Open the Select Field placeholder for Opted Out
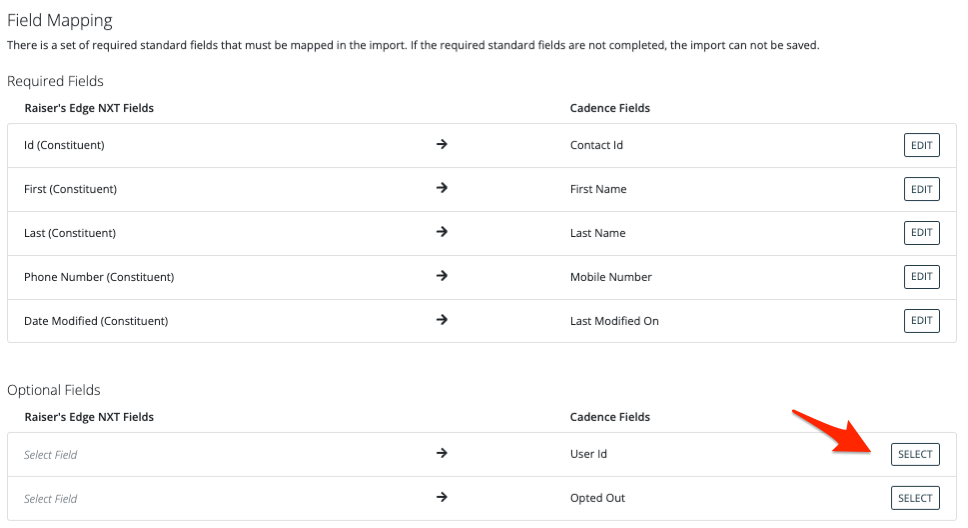Viewport: 968px width, 528px height. coord(51,499)
